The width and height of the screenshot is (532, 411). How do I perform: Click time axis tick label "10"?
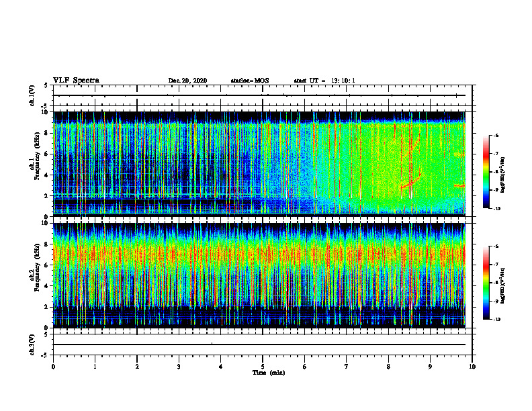(x=472, y=367)
